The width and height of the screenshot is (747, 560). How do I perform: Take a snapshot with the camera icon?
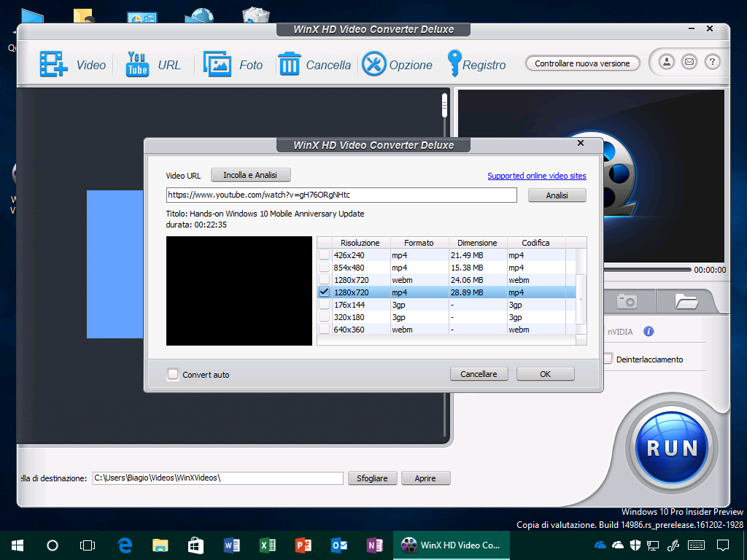pos(627,301)
